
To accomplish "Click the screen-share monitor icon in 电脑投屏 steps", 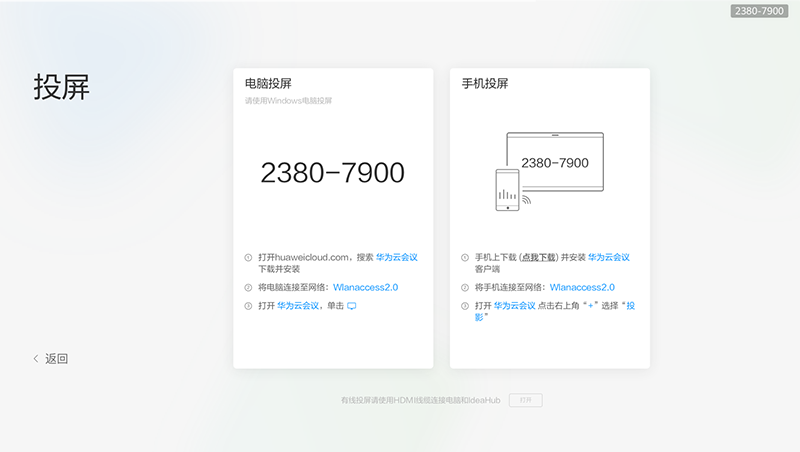I will coord(351,306).
